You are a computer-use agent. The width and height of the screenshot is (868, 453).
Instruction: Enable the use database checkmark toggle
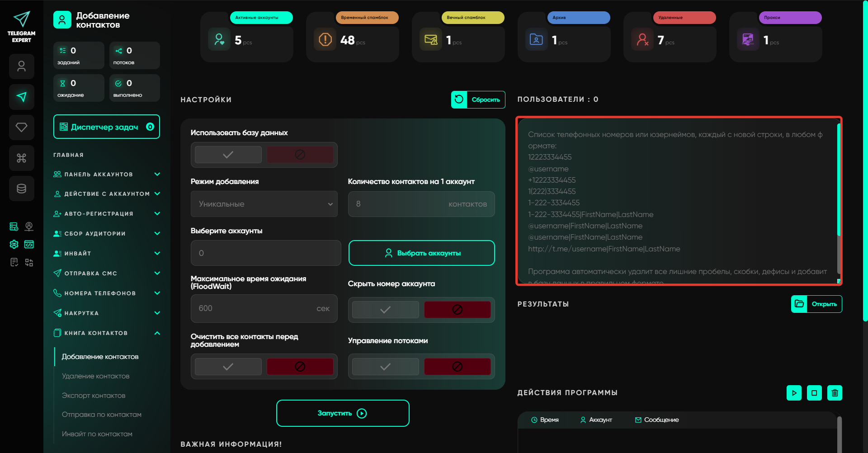point(228,155)
